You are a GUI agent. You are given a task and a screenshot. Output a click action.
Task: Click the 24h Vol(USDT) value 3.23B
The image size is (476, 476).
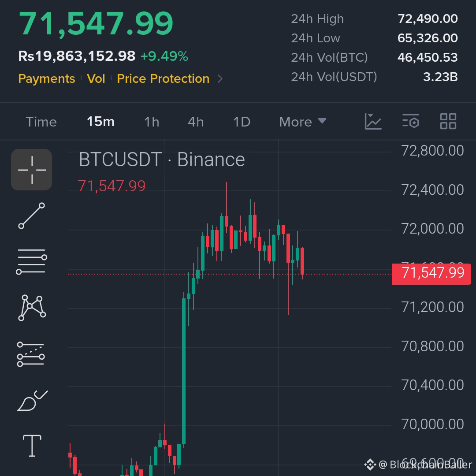click(440, 77)
